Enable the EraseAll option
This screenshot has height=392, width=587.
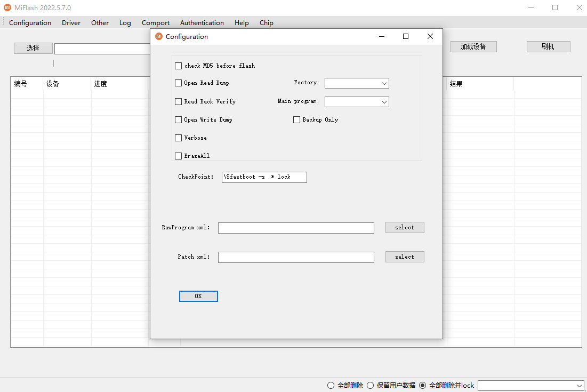coord(179,156)
